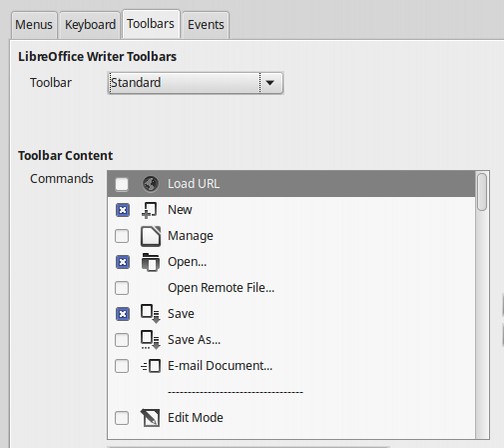Image resolution: width=504 pixels, height=448 pixels.
Task: Click the Standard toolbar combo box
Action: click(195, 83)
